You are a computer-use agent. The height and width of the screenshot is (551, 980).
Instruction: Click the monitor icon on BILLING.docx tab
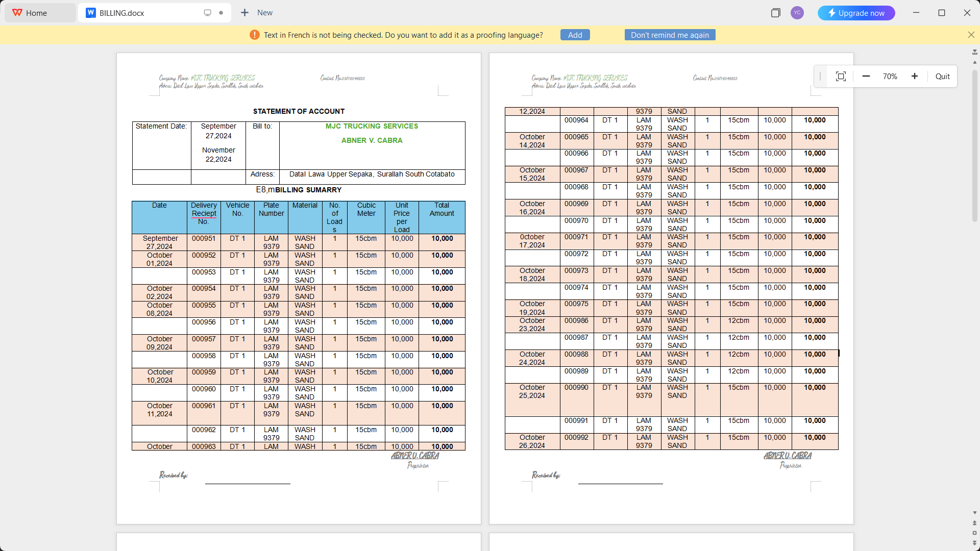(207, 13)
